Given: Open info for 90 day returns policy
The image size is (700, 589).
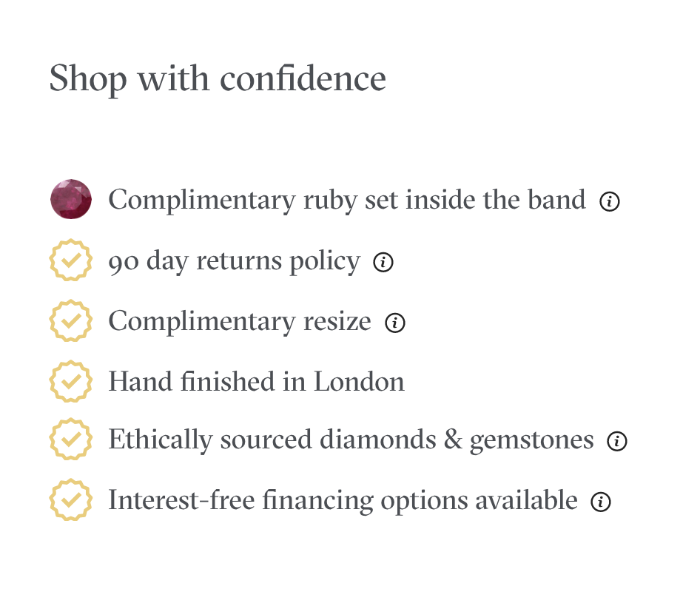Looking at the screenshot, I should click(383, 262).
